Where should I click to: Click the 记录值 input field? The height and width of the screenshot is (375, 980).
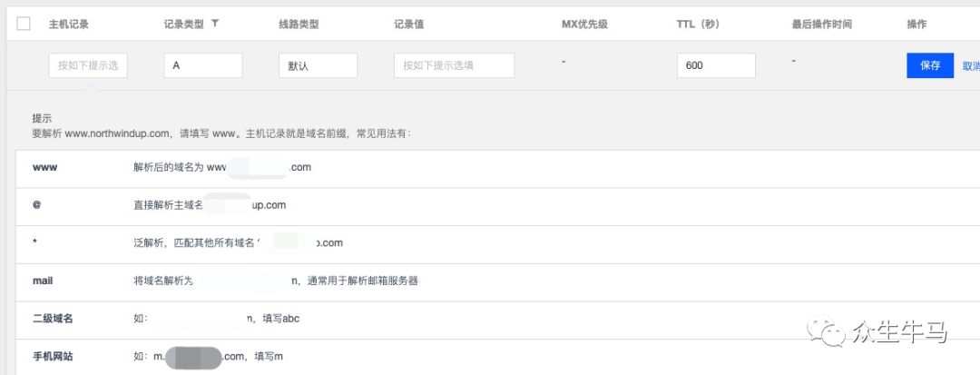click(454, 65)
